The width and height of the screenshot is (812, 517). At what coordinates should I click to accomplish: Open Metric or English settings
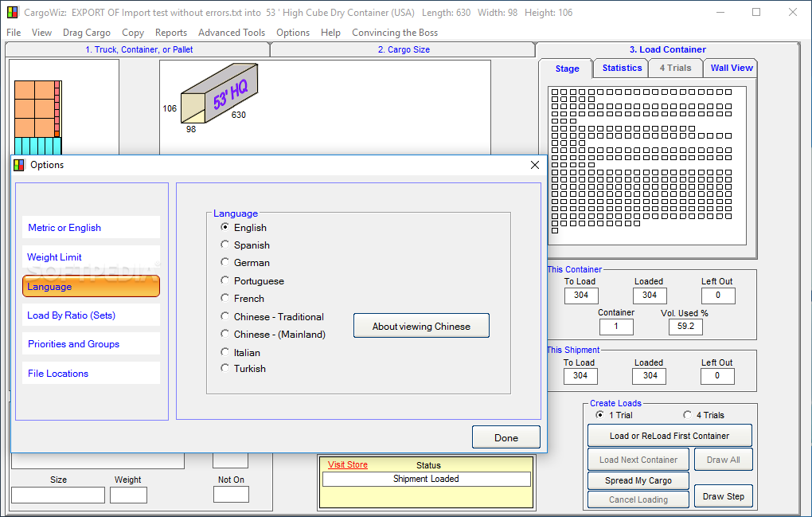coord(91,227)
